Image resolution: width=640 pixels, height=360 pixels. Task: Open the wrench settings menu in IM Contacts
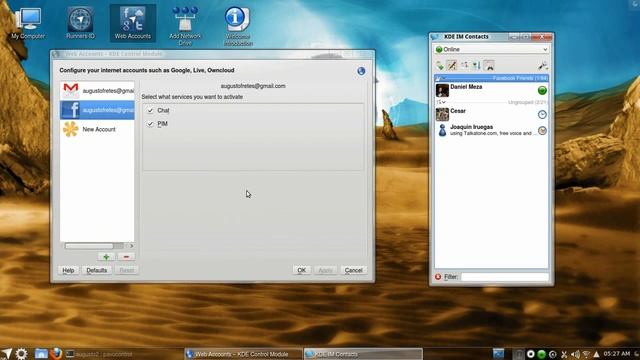click(542, 65)
